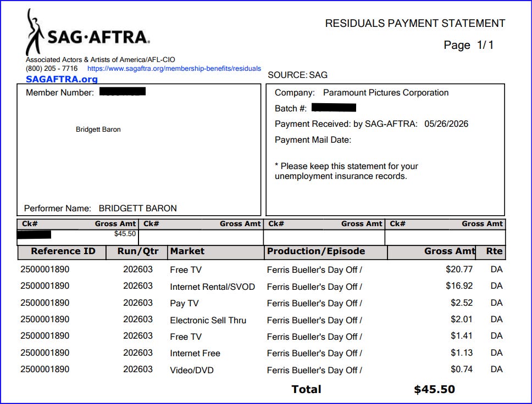The height and width of the screenshot is (404, 532).
Task: Click the Total $45.50 amount
Action: point(434,389)
